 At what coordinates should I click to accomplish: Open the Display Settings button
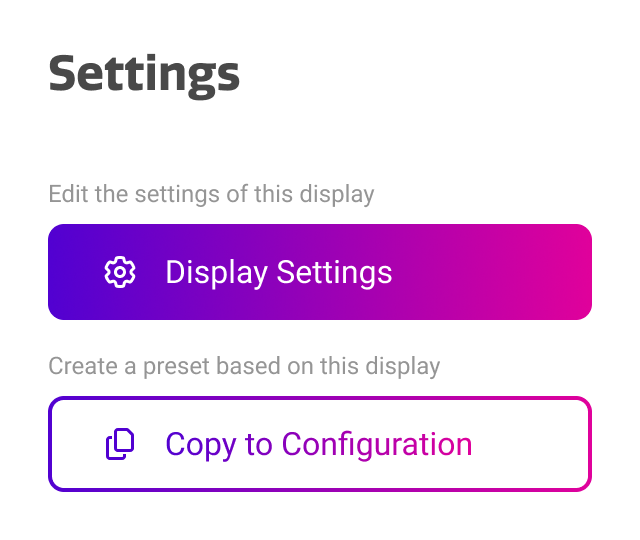(x=320, y=272)
